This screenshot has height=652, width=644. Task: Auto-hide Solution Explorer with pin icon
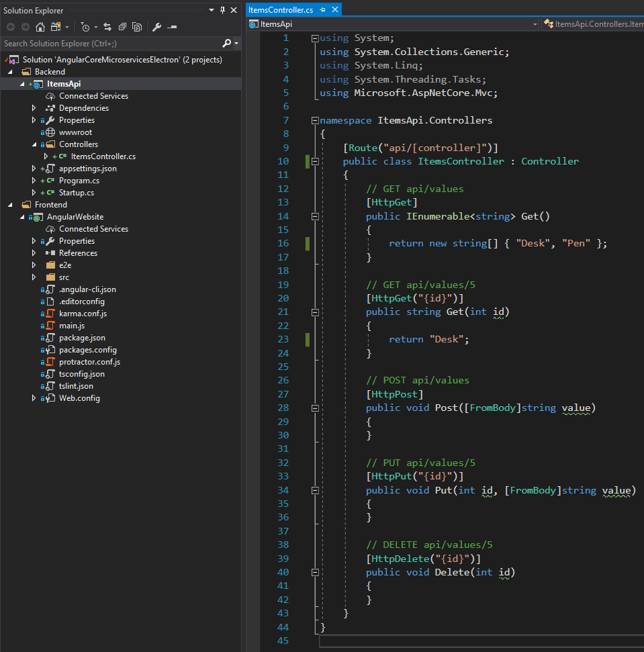point(222,10)
